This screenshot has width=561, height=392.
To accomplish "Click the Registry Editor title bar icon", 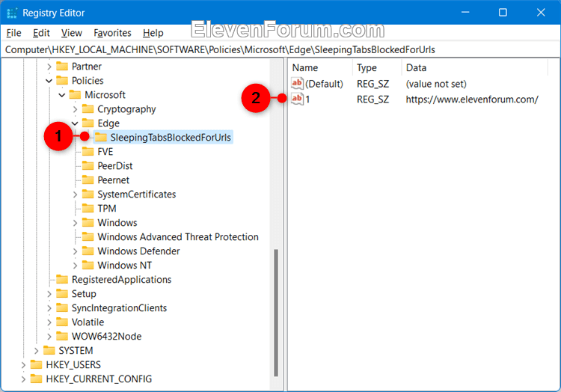I will [12, 13].
